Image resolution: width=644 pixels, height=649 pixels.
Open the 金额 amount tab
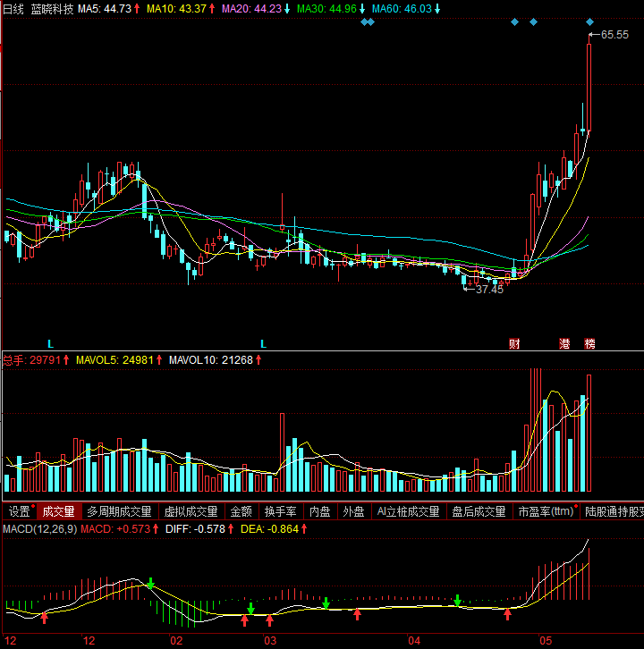[x=241, y=512]
